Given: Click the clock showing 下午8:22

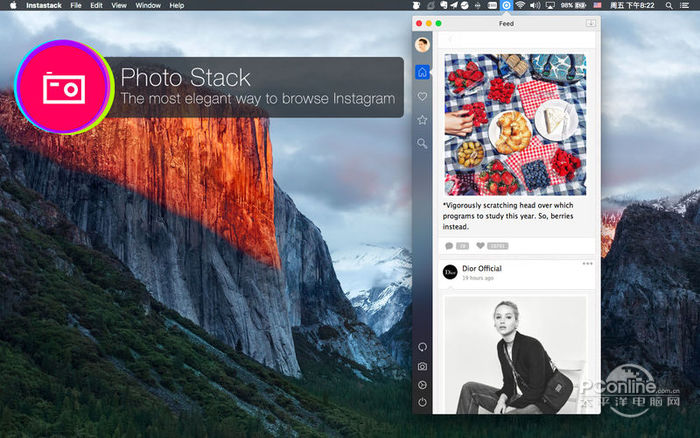Looking at the screenshot, I should click(x=632, y=5).
